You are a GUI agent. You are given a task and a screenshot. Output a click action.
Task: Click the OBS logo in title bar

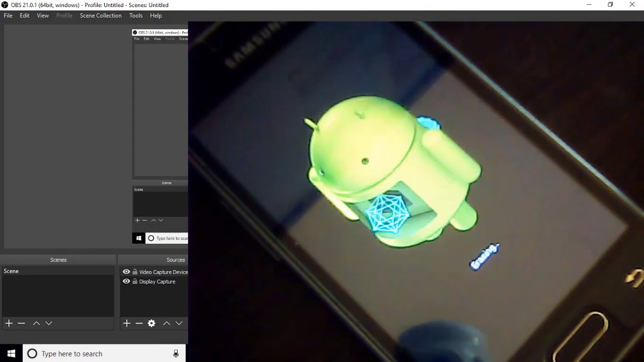coord(5,5)
